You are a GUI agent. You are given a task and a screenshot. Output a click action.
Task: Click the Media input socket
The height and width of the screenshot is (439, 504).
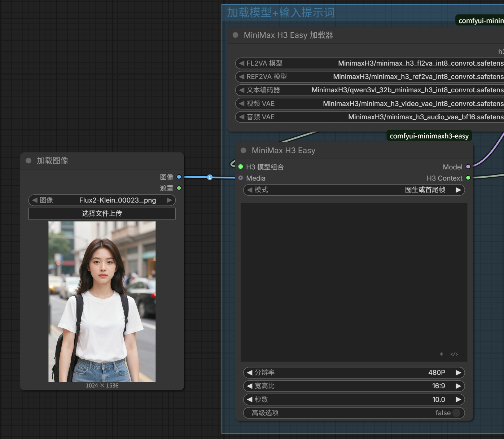click(241, 178)
